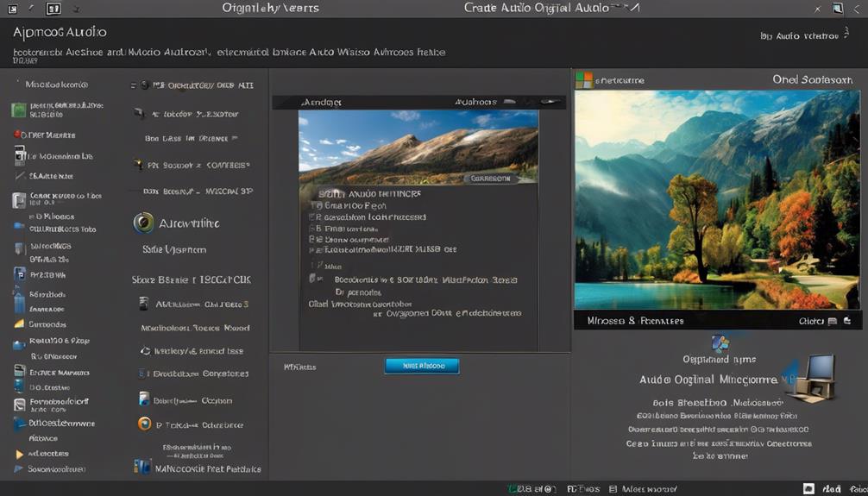Click the square icon beside the title bar X

[x=838, y=9]
